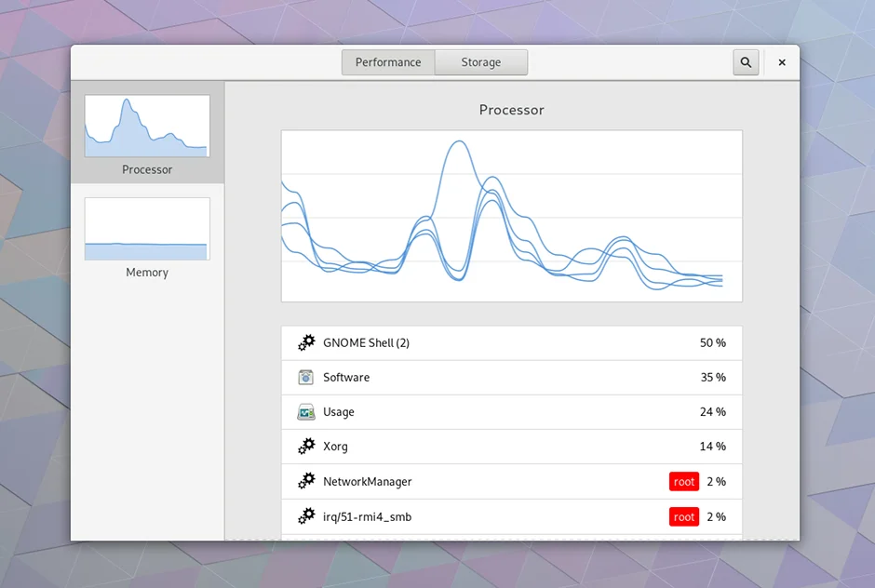Click the Memory label in the sidebar
The width and height of the screenshot is (875, 588).
click(147, 273)
